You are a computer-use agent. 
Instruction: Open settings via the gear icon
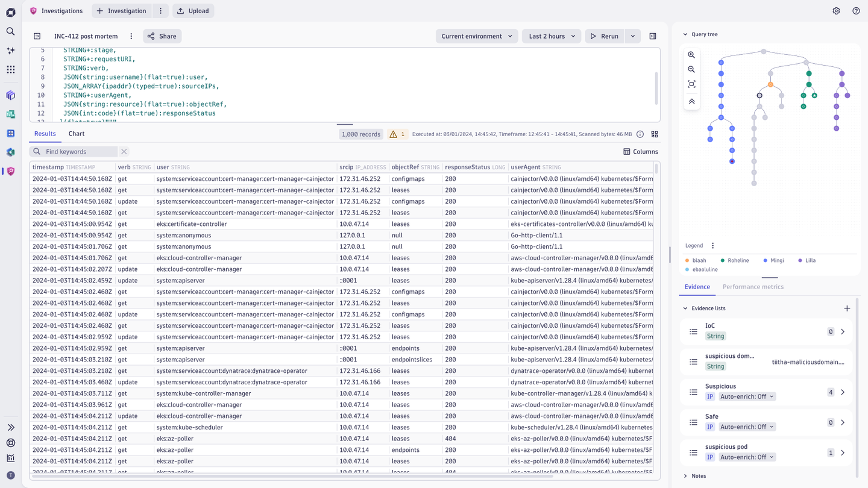pyautogui.click(x=836, y=10)
